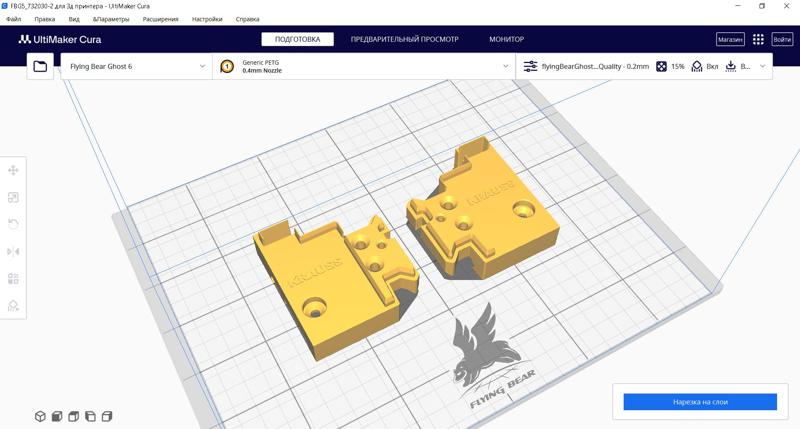Screen dimensions: 800x429
Task: Click the infill 15% icon
Action: 661,66
